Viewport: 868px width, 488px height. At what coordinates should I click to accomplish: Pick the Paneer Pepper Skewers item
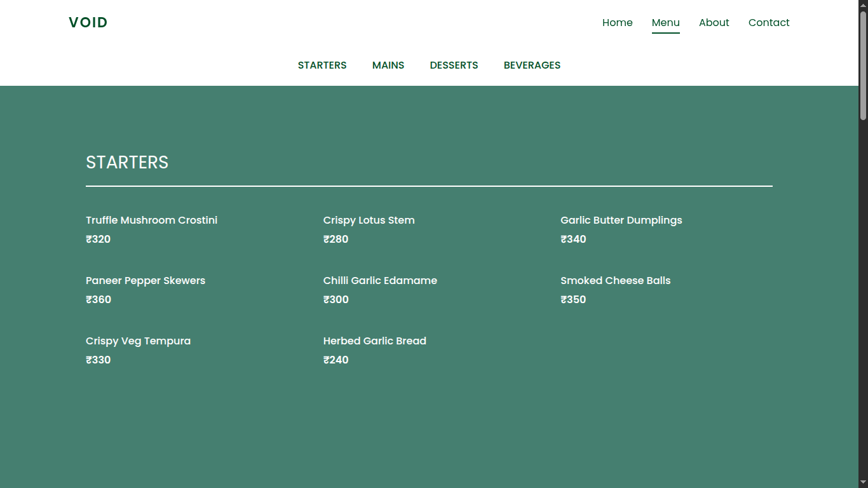(x=146, y=281)
